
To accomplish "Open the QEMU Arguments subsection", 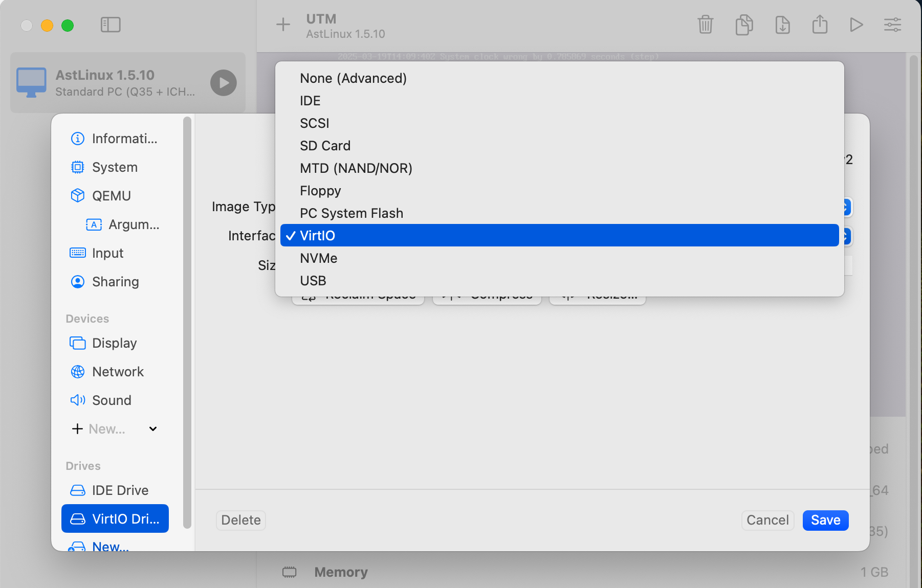I will point(123,224).
